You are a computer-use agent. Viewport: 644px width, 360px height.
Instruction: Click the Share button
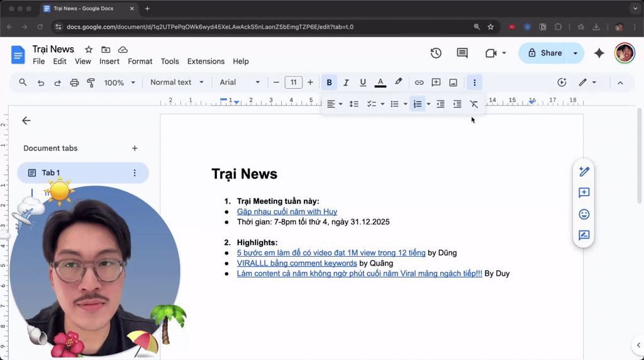[x=545, y=53]
